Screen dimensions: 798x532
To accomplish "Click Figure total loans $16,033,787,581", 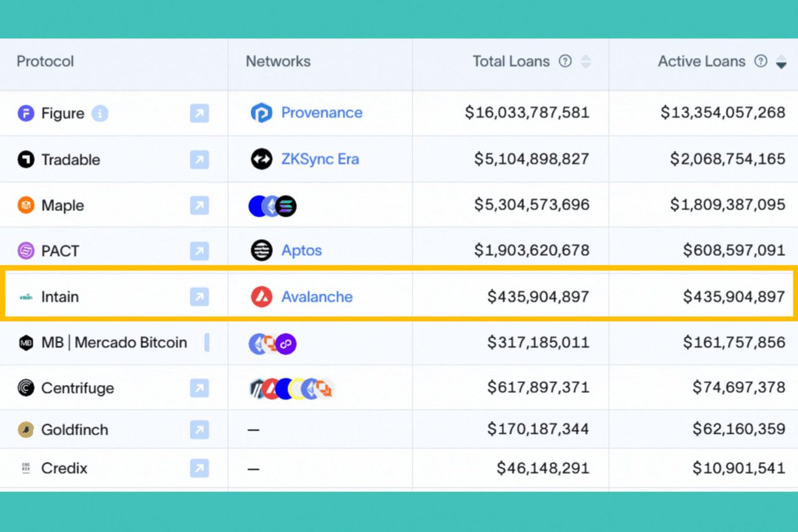I will [527, 113].
